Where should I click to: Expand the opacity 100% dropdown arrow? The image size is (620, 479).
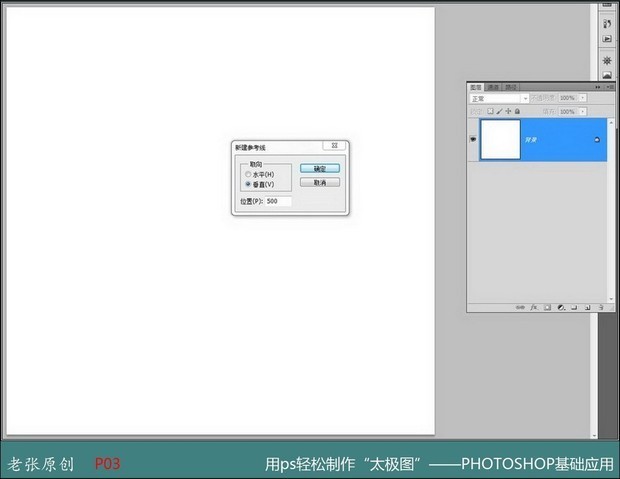[581, 98]
